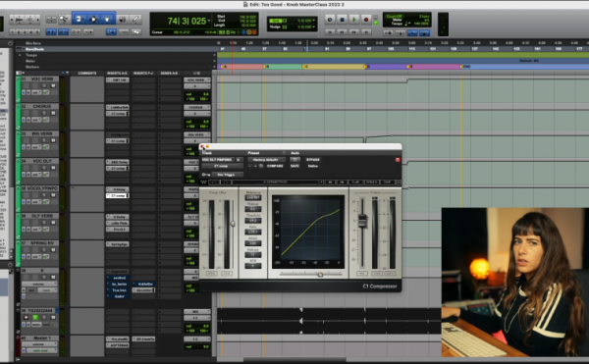Screen dimensions: 589x364
Task: Click the automation enable icon under Auto
Action: point(294,160)
